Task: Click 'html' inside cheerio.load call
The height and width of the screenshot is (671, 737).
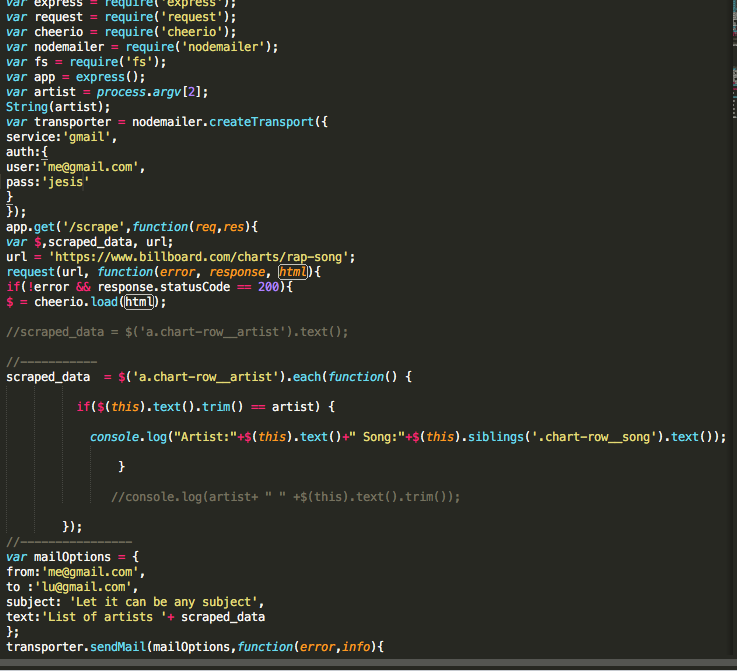Action: click(x=139, y=302)
